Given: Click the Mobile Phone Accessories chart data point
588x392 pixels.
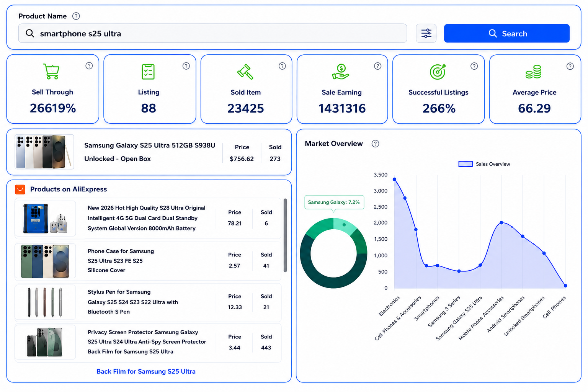Looking at the screenshot, I should (501, 222).
